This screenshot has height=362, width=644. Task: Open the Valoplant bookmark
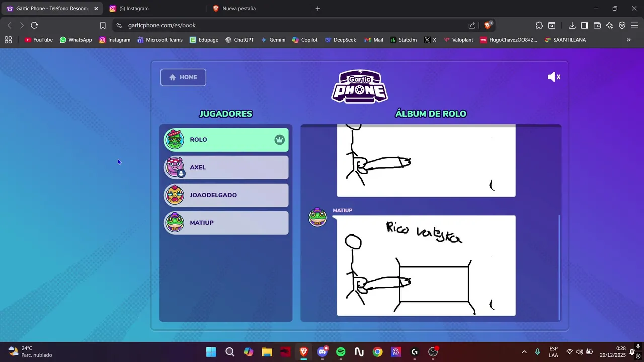(458, 40)
